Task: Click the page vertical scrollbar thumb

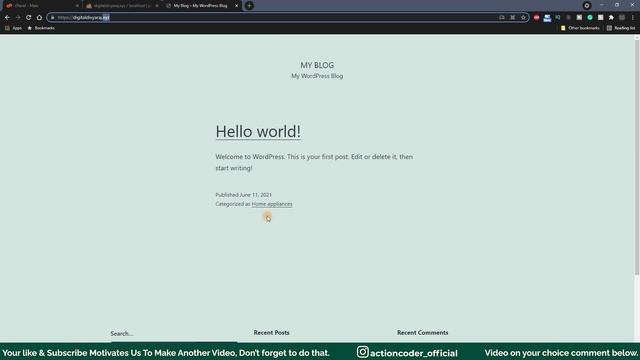Action: point(637,157)
